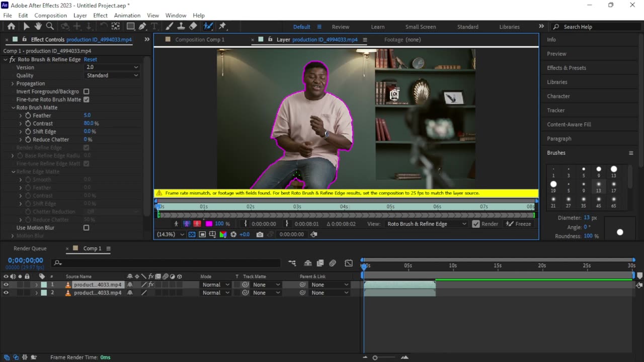Click the magenta overlay color swatch
The image size is (644, 362).
click(209, 224)
